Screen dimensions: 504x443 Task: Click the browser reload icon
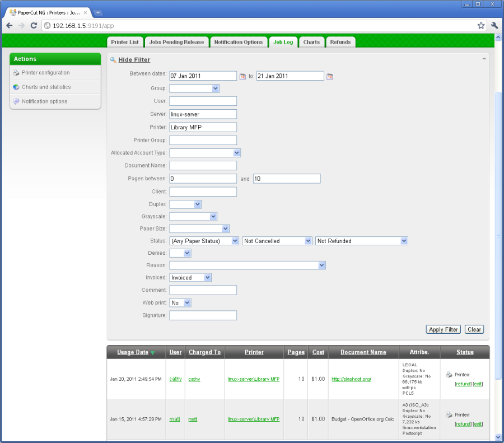click(x=34, y=25)
